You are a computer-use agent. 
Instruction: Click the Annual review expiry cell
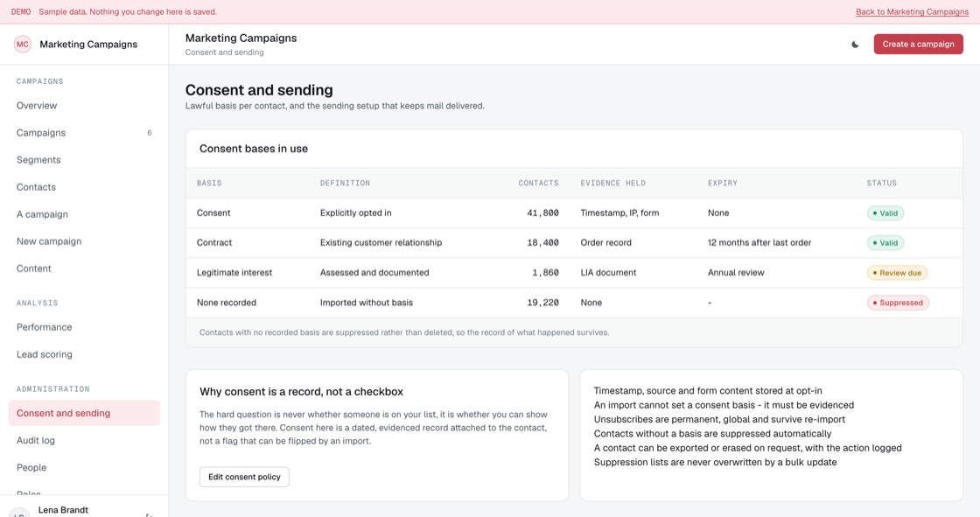[736, 273]
